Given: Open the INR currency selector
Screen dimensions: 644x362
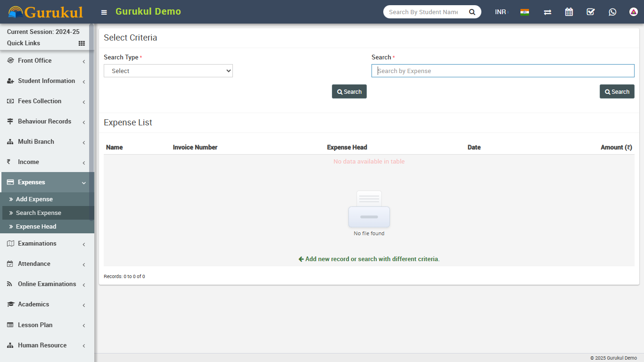Looking at the screenshot, I should point(501,12).
